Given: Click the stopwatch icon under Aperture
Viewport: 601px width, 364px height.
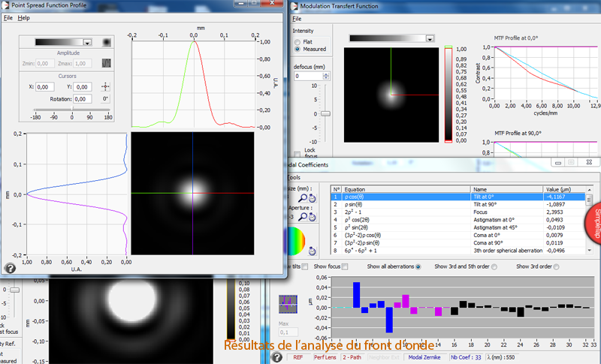Looking at the screenshot, I should coord(313,217).
